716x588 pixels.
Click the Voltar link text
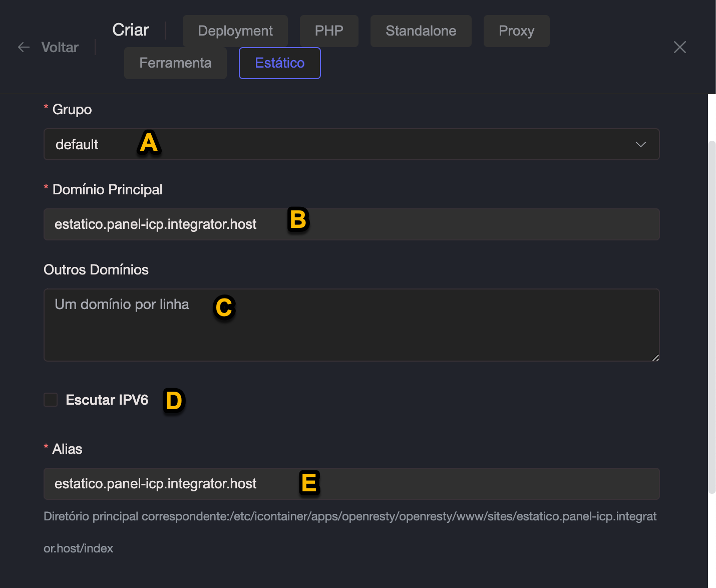[60, 47]
